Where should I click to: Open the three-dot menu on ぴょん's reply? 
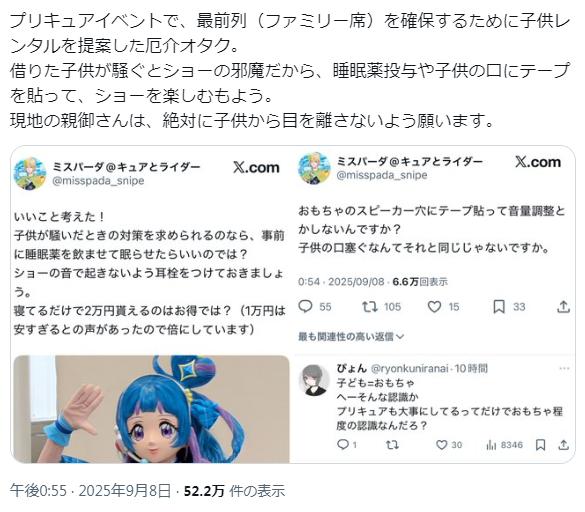point(564,368)
